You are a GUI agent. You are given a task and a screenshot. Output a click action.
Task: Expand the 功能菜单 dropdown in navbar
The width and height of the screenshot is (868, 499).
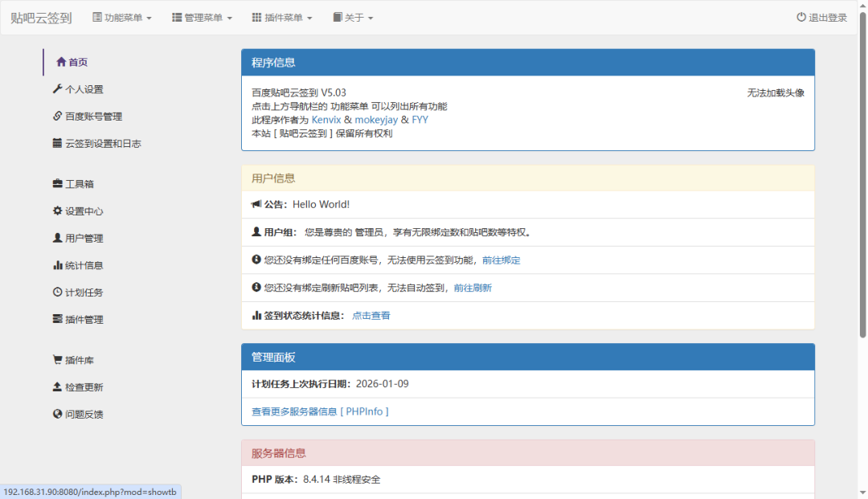(x=122, y=18)
